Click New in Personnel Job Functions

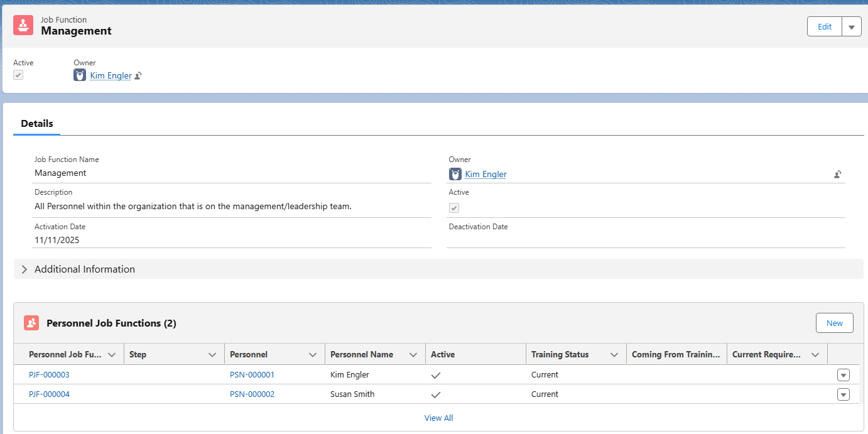click(834, 323)
